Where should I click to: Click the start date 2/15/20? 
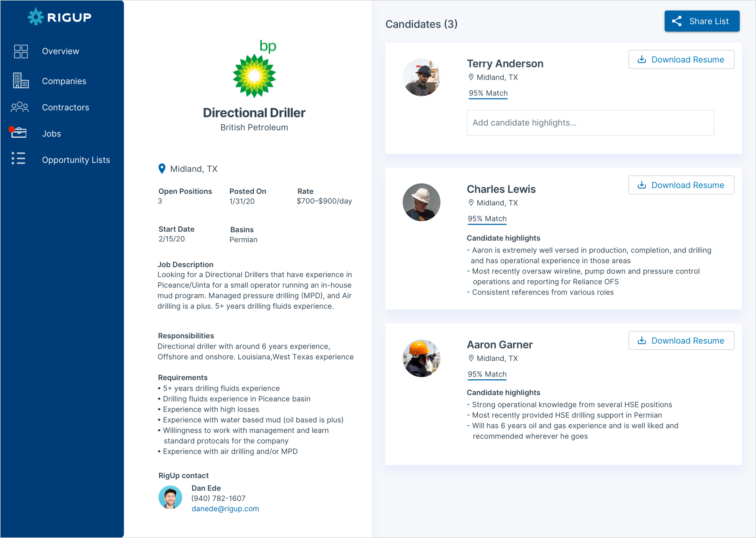tap(171, 239)
